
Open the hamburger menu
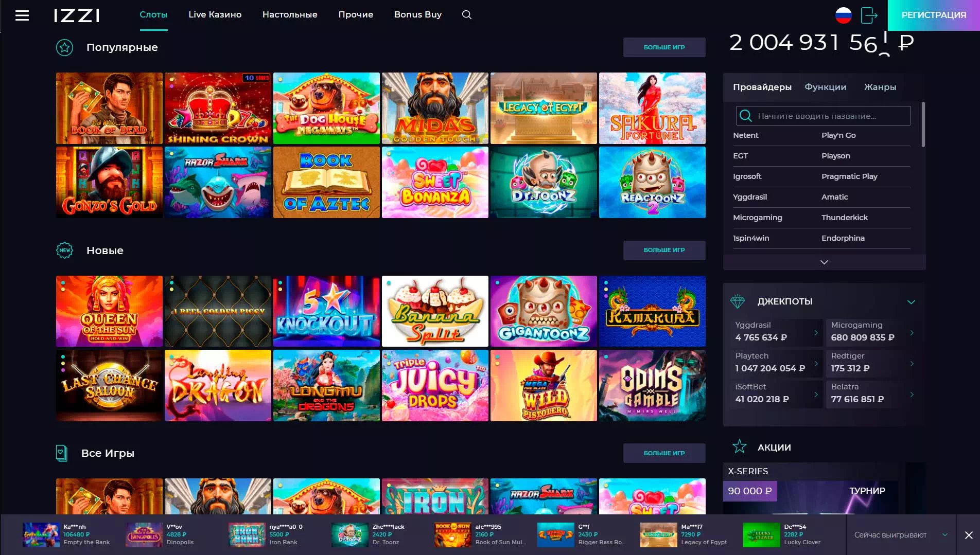tap(22, 15)
